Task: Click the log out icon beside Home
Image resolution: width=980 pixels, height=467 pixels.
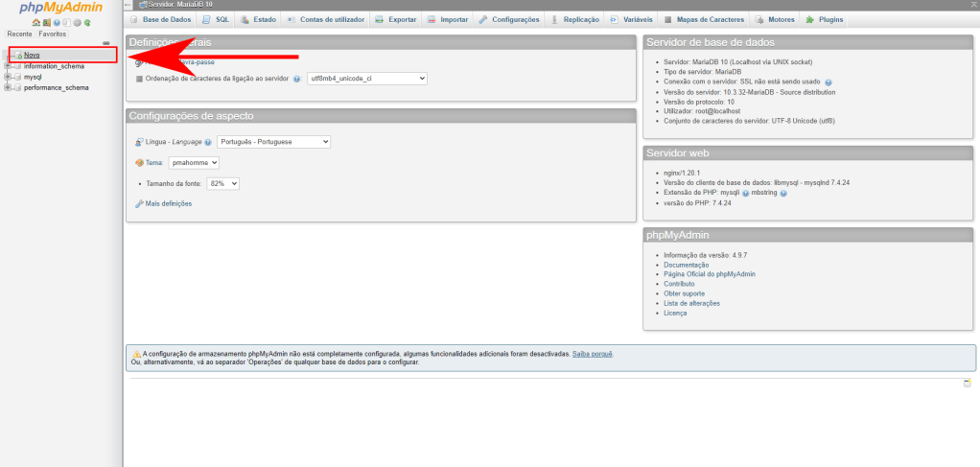Action: click(45, 22)
